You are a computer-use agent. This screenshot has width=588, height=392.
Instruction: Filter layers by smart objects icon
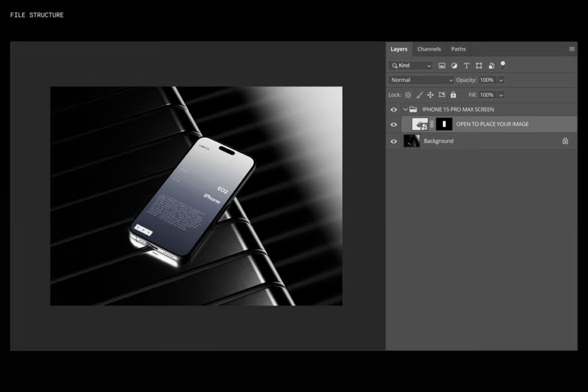(x=491, y=65)
